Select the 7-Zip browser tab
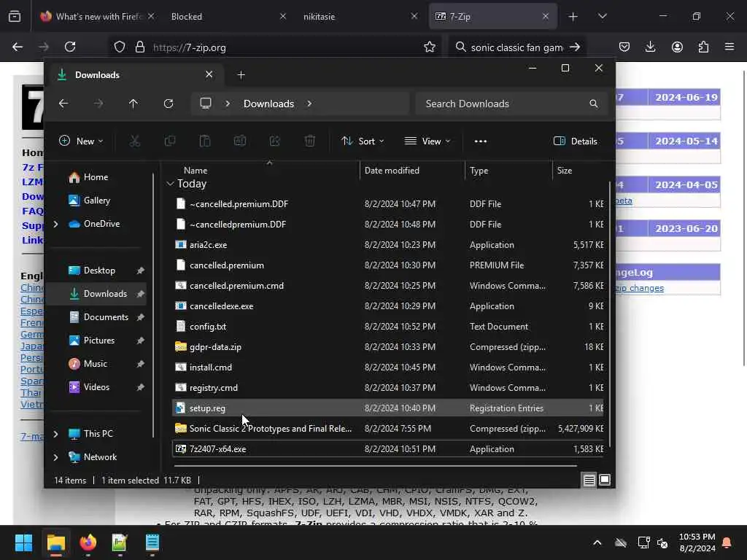Screen dimensions: 747x560 click(492, 16)
